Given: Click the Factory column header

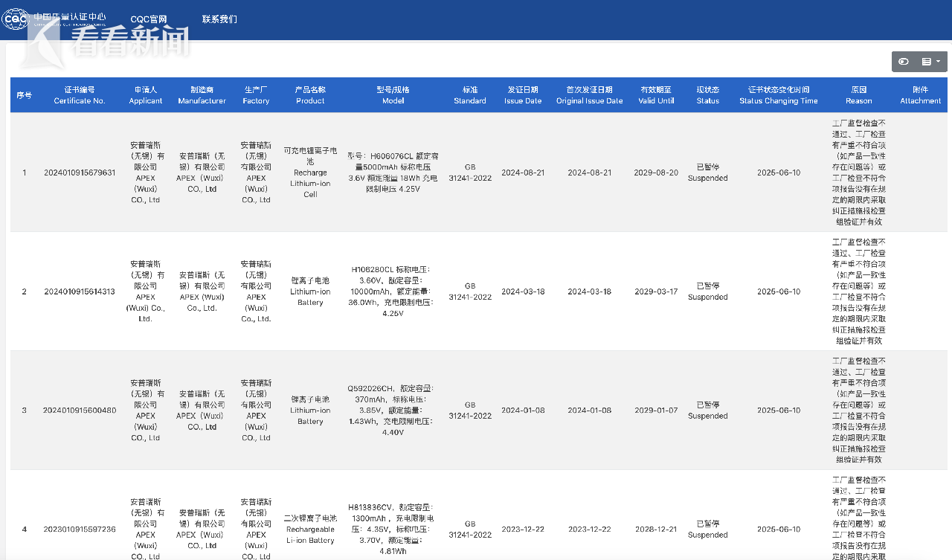Looking at the screenshot, I should (x=256, y=95).
